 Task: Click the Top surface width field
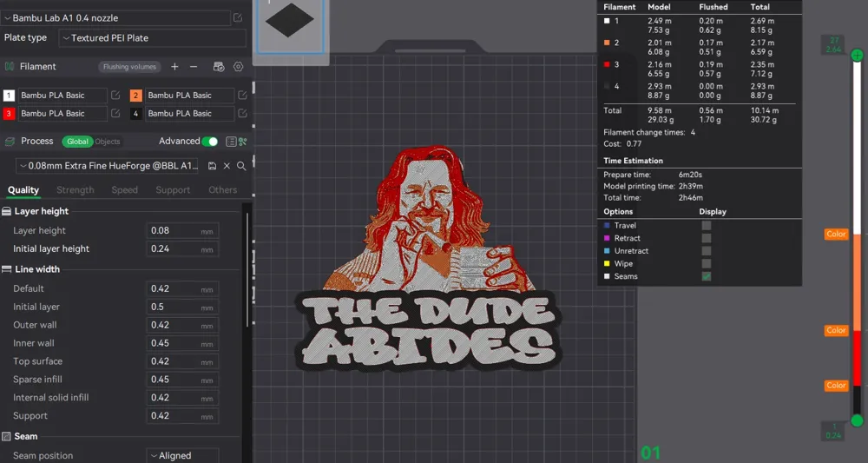(x=182, y=361)
